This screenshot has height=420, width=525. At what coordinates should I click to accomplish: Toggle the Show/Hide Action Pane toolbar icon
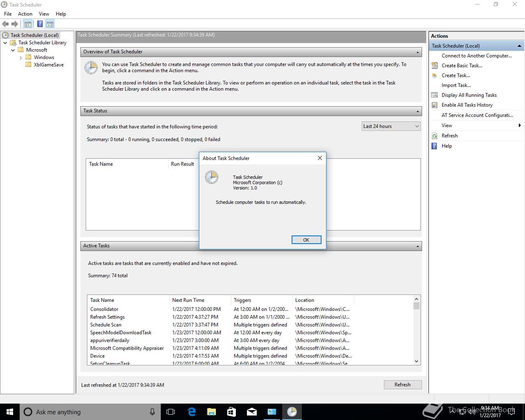pos(50,24)
